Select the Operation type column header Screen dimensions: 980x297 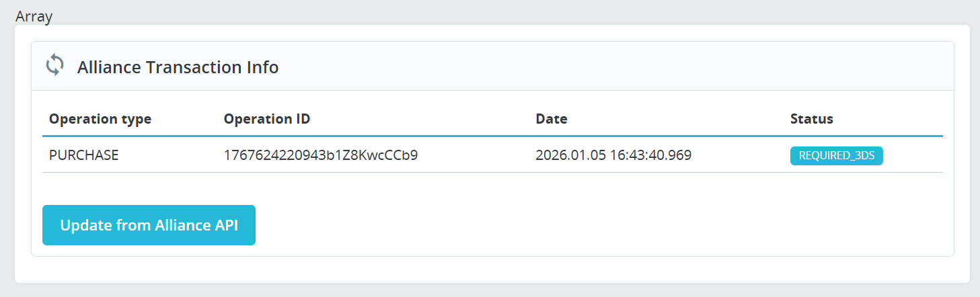[100, 119]
